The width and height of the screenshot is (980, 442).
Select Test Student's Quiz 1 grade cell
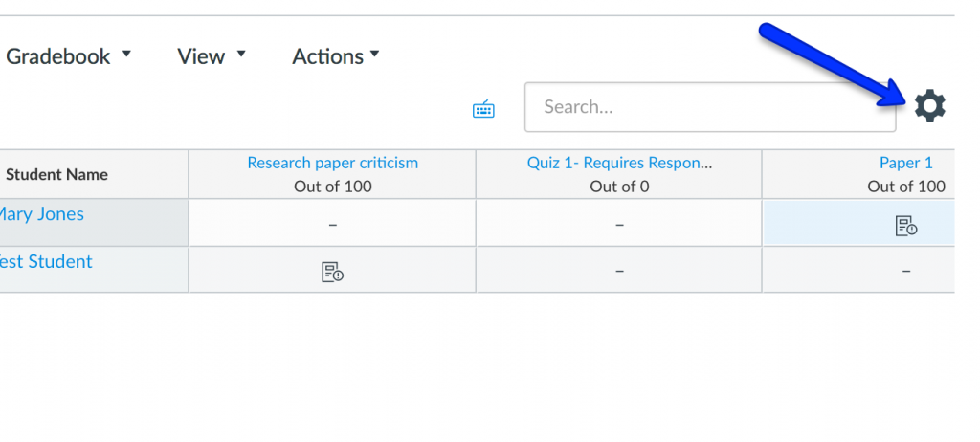pyautogui.click(x=619, y=271)
